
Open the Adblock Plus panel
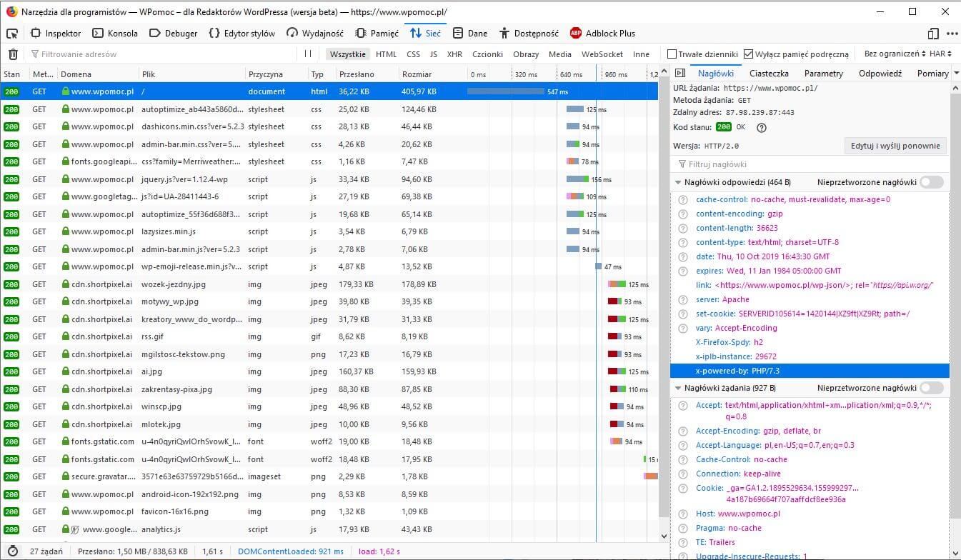(602, 34)
